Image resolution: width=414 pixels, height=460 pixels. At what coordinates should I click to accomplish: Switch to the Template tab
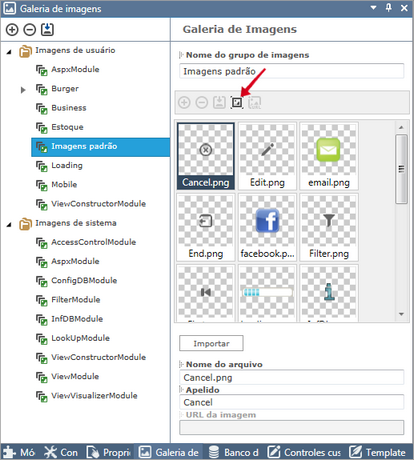(378, 452)
